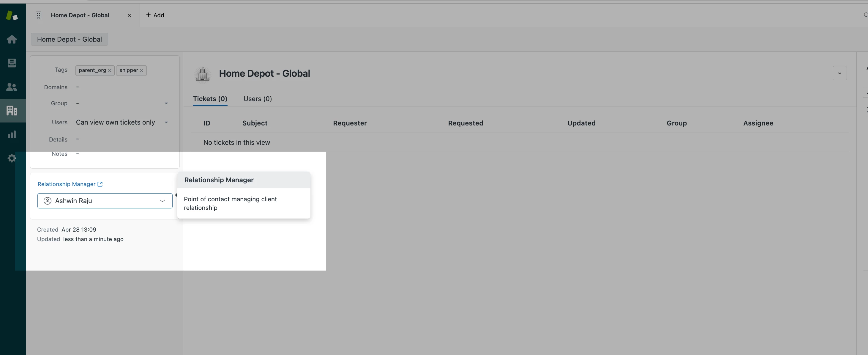Click the Home Depot - Global breadcrumb
Viewport: 868px width, 355px height.
pyautogui.click(x=70, y=40)
